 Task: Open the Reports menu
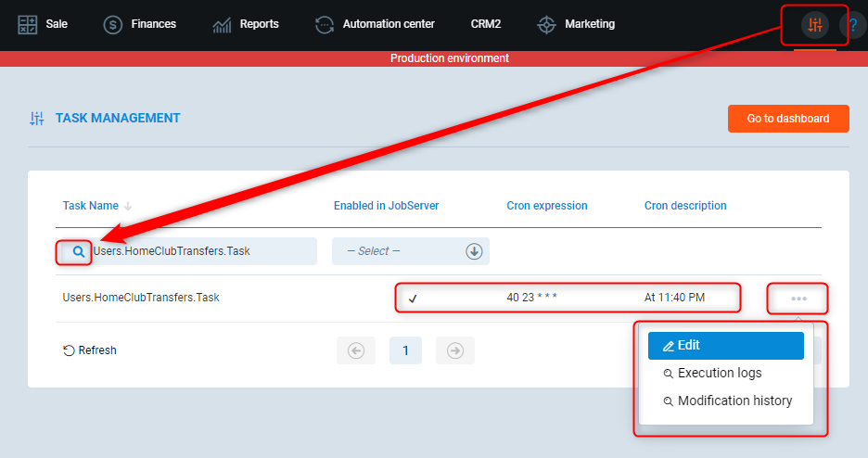coord(246,24)
